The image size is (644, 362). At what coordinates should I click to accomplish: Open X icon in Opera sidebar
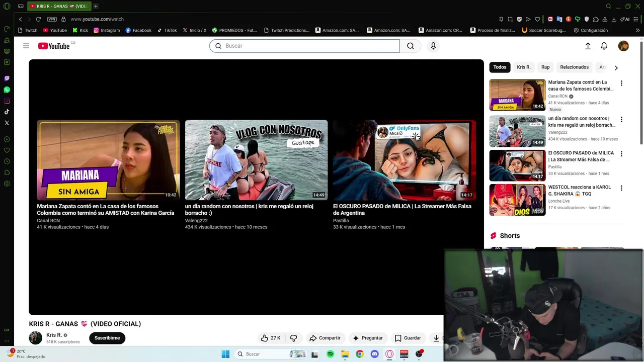coord(7,123)
